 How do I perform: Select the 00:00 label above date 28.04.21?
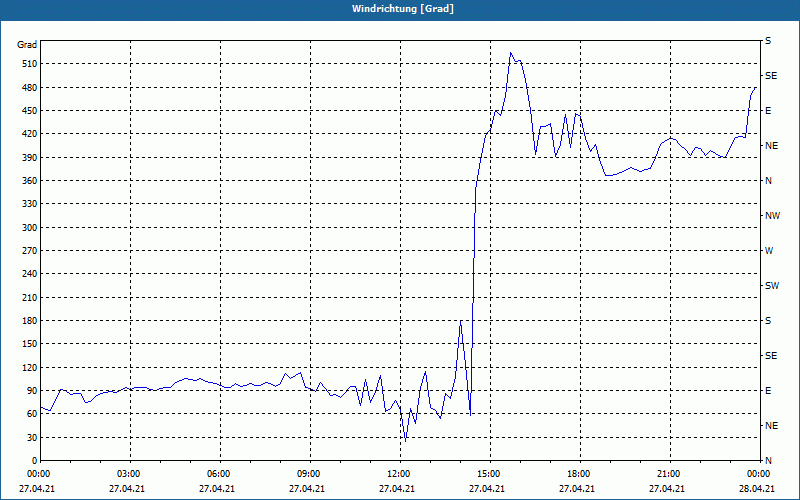pyautogui.click(x=759, y=474)
